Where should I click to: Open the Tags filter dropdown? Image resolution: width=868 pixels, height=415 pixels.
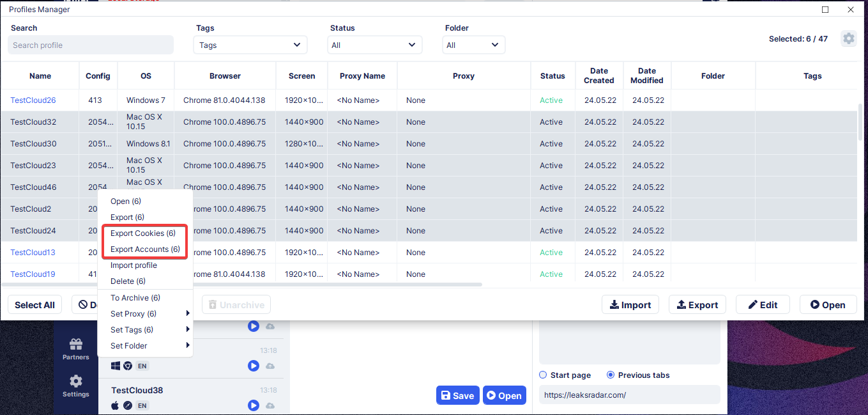250,45
